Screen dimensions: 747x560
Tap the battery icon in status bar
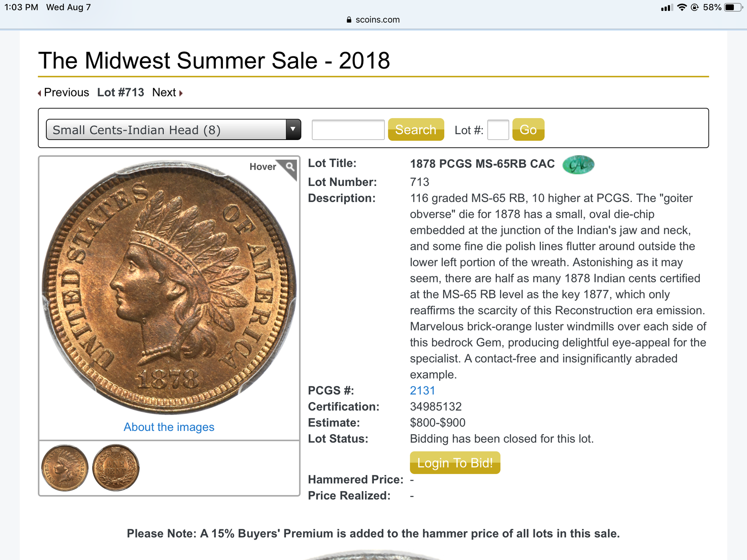coord(733,7)
